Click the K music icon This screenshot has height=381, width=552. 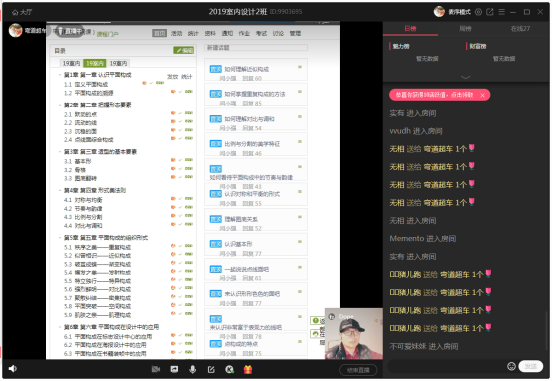point(230,369)
